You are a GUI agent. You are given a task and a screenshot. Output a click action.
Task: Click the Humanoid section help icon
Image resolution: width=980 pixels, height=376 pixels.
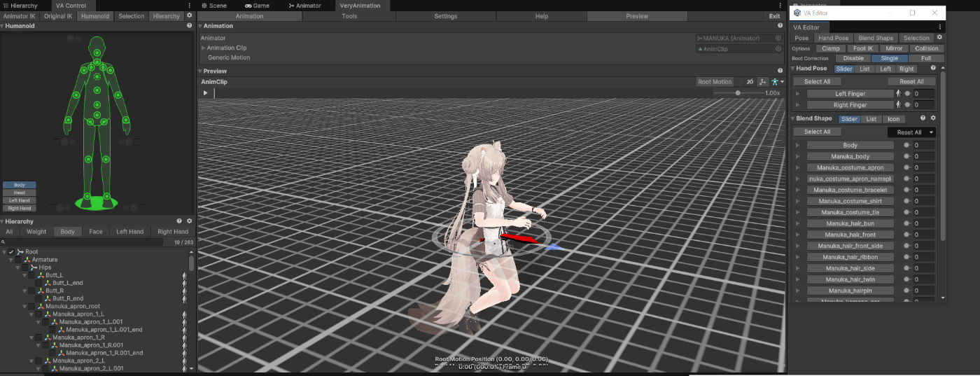(x=190, y=26)
